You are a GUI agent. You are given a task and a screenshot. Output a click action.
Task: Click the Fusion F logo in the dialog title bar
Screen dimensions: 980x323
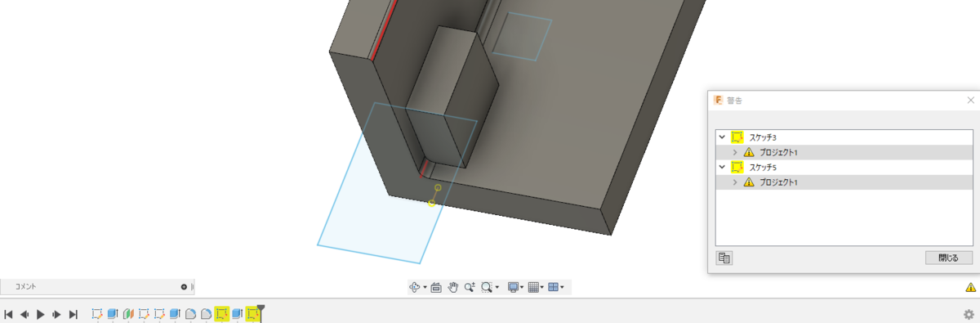tap(719, 100)
